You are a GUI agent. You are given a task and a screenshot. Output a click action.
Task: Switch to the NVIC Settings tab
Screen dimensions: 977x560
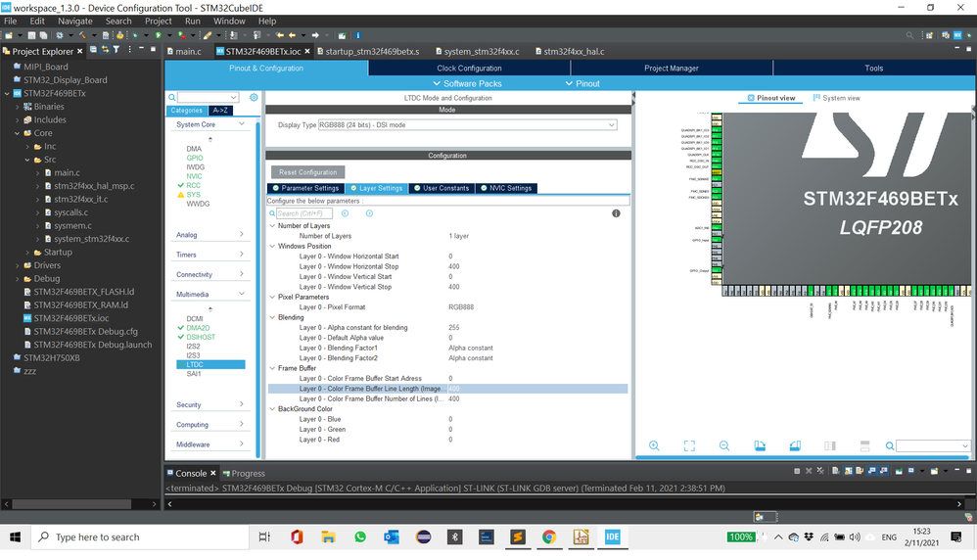coord(506,188)
